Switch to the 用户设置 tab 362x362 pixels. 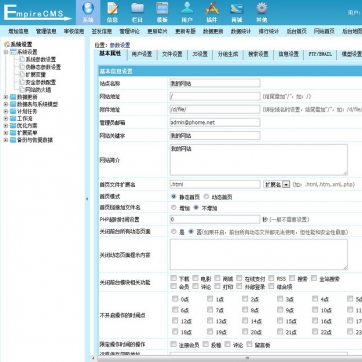tap(142, 54)
